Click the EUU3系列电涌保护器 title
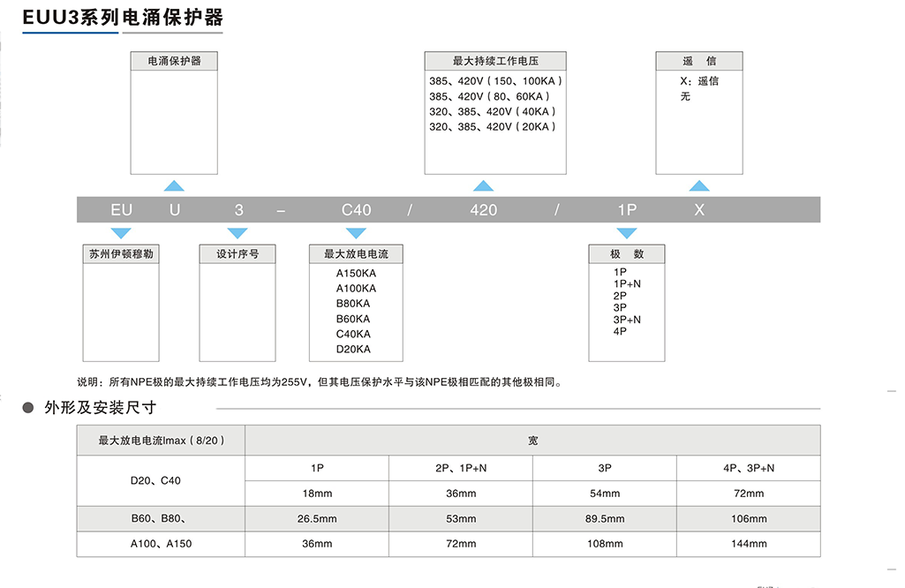The image size is (905, 588). 121,16
